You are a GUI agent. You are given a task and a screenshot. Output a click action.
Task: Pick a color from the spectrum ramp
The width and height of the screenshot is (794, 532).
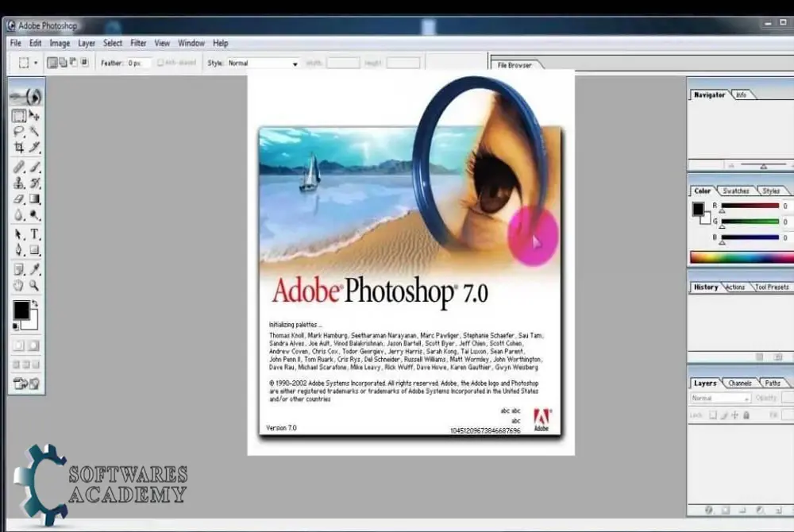(x=742, y=257)
